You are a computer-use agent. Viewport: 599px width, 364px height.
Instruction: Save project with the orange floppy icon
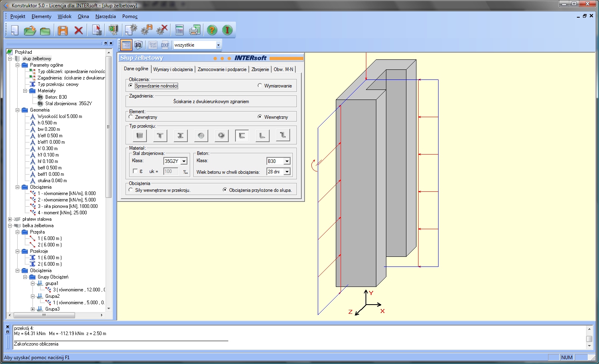point(63,30)
